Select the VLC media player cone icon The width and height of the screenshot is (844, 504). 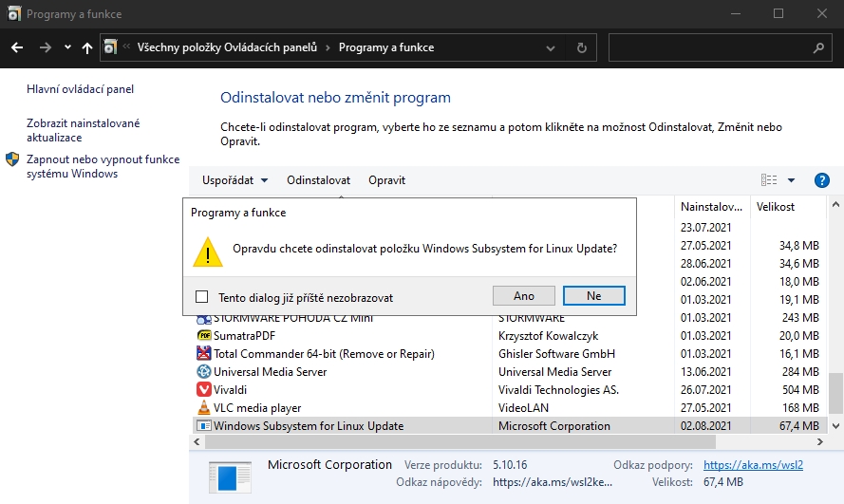coord(204,407)
